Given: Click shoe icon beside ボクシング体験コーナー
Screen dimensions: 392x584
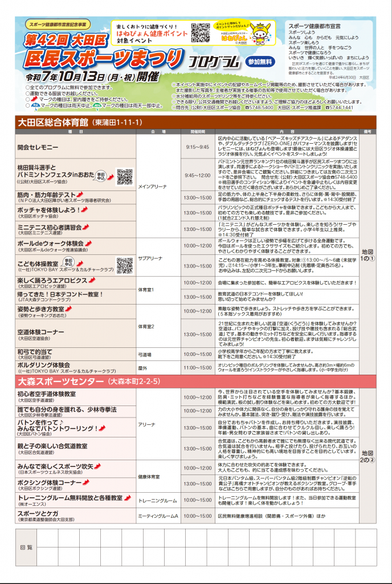Looking at the screenshot, I should 86,482.
